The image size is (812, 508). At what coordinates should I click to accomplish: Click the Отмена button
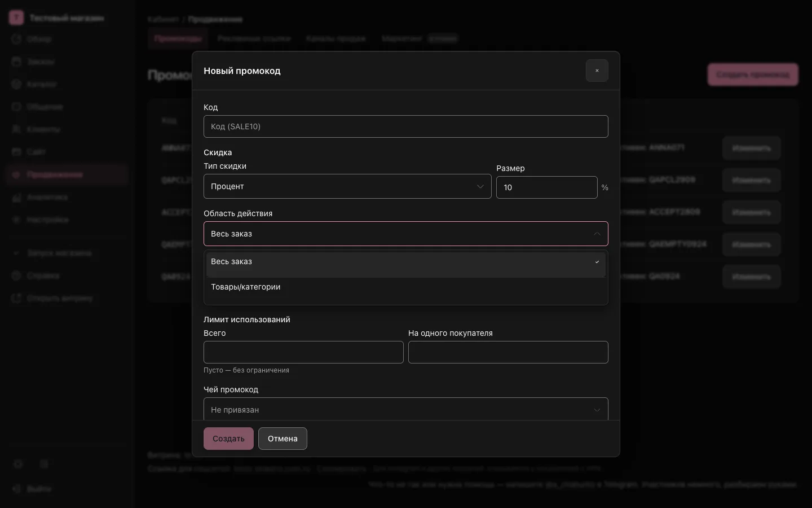point(283,439)
